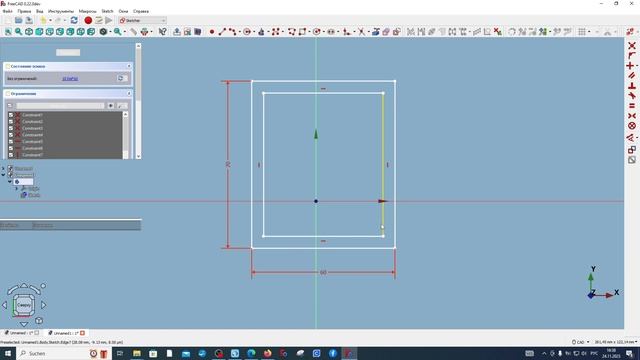The width and height of the screenshot is (640, 360).
Task: Select the rectangle creation tool
Action: pyautogui.click(x=302, y=31)
